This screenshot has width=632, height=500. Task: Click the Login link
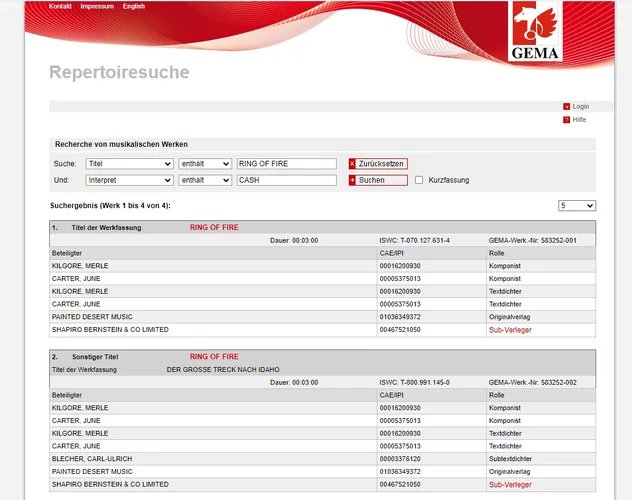coord(581,106)
